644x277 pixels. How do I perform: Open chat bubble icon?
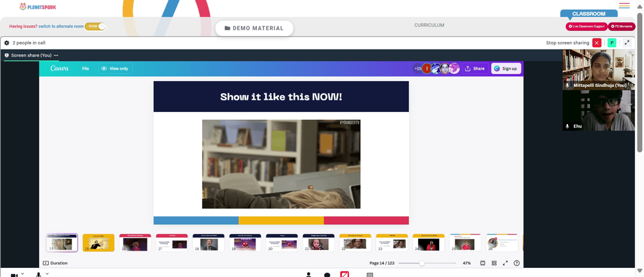(x=327, y=274)
